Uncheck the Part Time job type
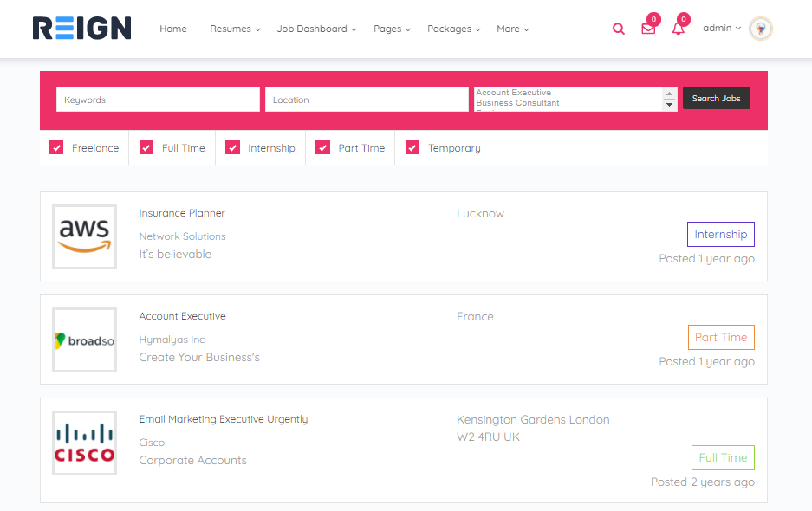 [322, 147]
